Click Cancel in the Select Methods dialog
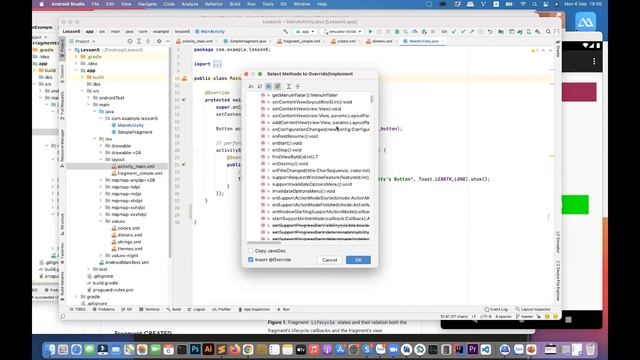The width and height of the screenshot is (640, 360). (x=329, y=260)
